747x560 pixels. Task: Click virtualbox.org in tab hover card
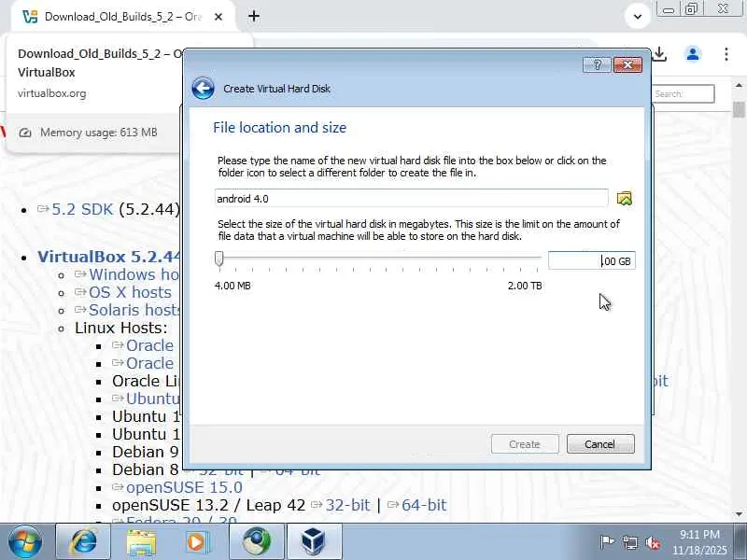pyautogui.click(x=52, y=93)
